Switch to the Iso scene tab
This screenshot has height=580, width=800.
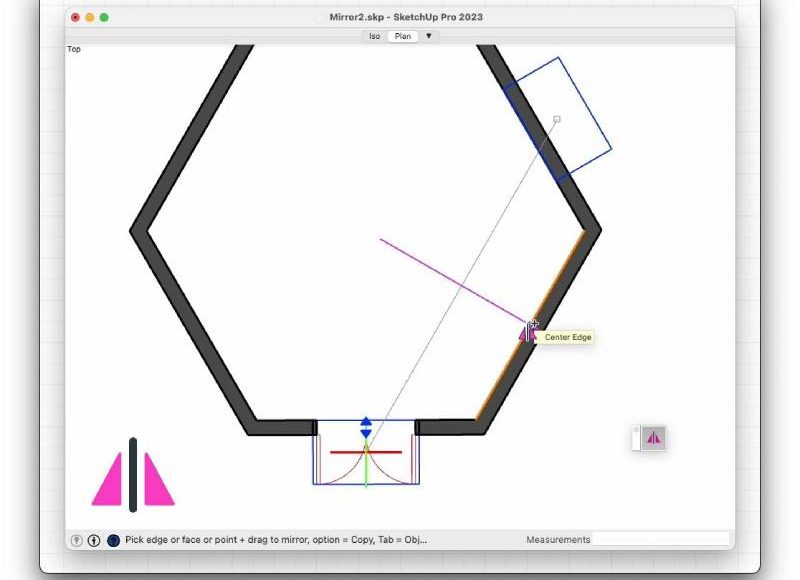(374, 36)
